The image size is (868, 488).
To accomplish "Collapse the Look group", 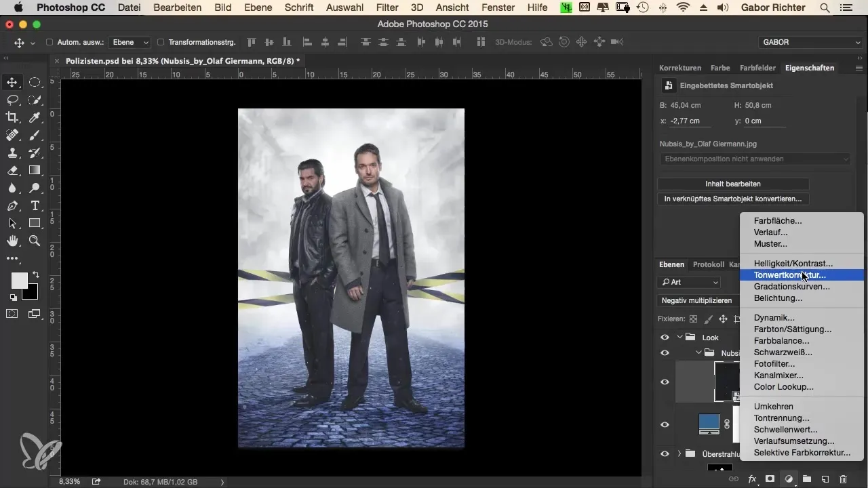I will pyautogui.click(x=679, y=337).
